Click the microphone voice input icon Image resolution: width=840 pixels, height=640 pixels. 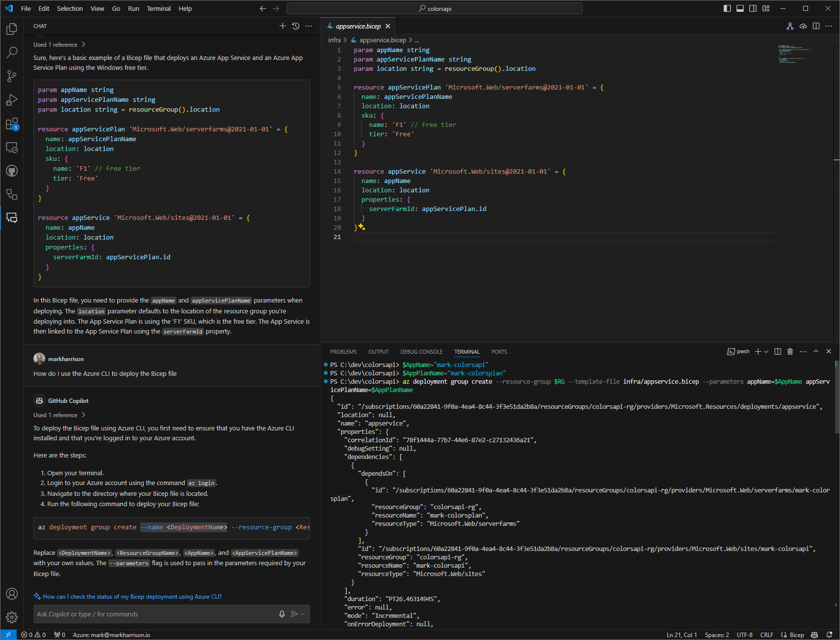(x=282, y=614)
